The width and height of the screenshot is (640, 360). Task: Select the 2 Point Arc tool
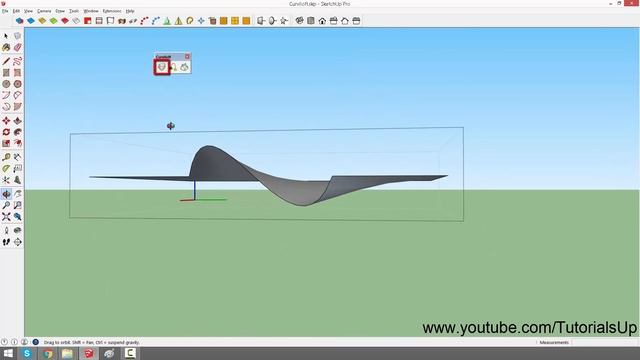point(17,96)
